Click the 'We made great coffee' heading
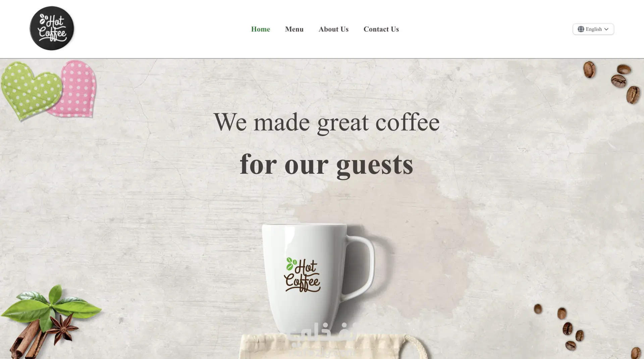The image size is (644, 359). click(326, 122)
